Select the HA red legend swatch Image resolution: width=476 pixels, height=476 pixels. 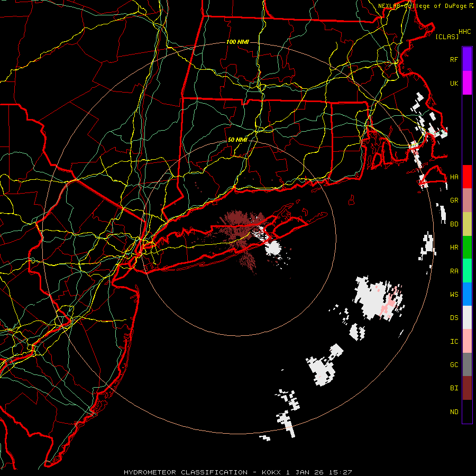click(467, 177)
